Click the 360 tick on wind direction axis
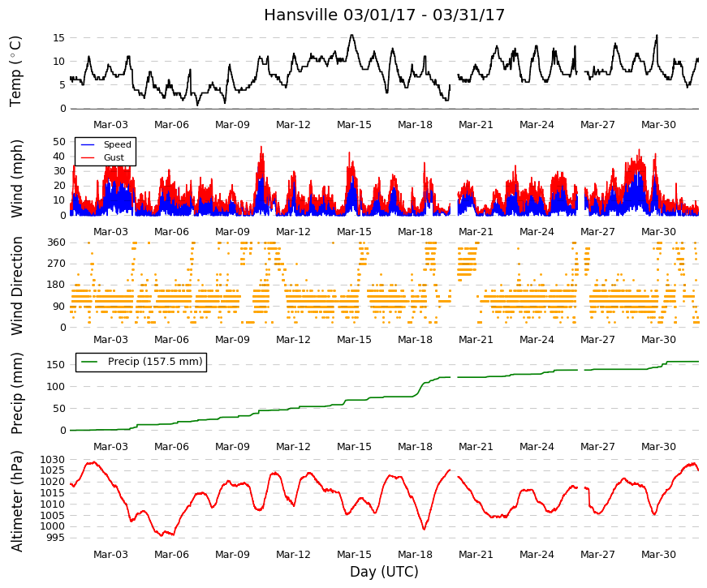 click(x=56, y=242)
